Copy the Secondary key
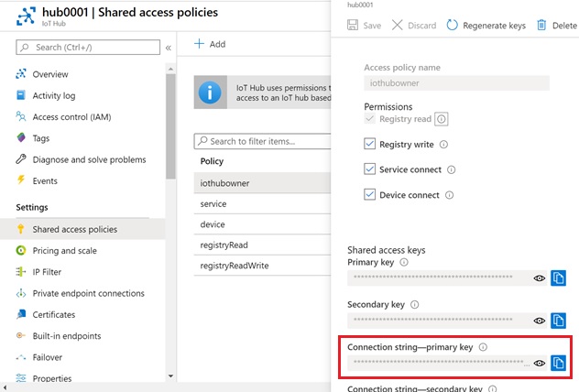 click(558, 321)
